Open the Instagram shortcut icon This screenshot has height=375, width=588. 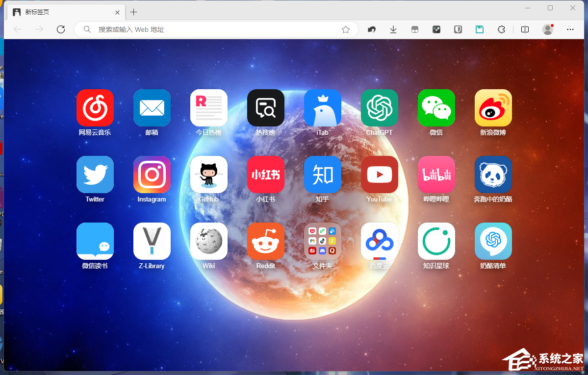[152, 175]
